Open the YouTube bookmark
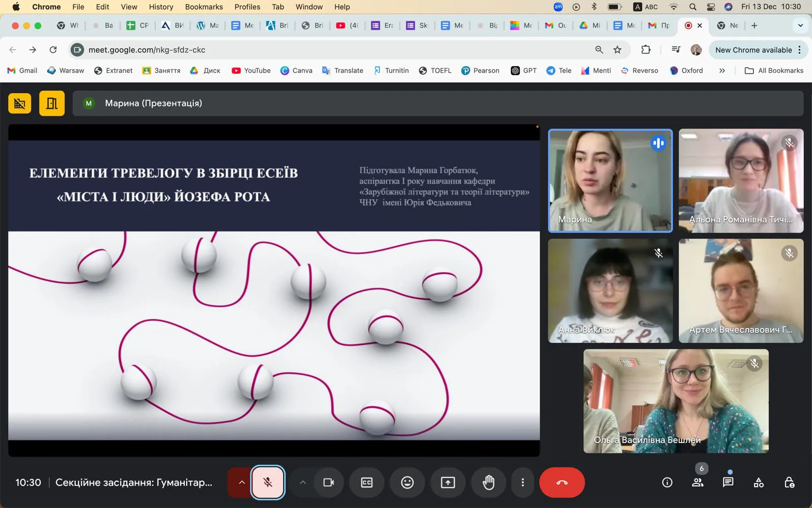Viewport: 812px width, 508px height. click(251, 71)
